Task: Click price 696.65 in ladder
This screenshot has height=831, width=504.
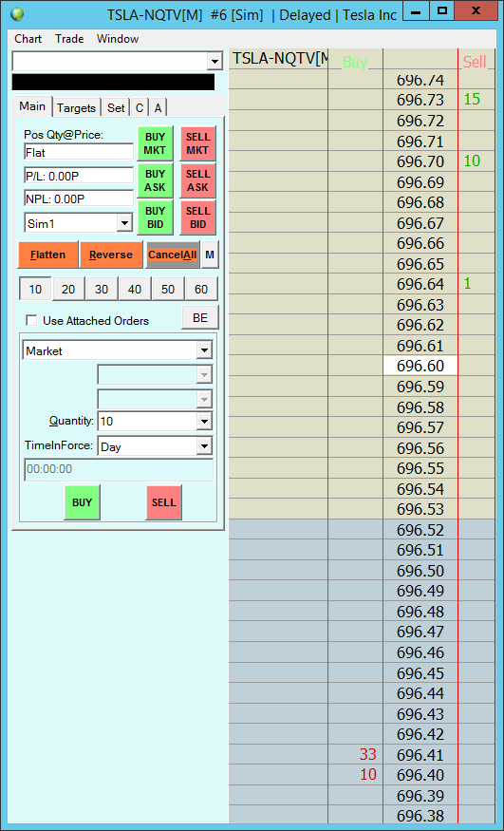Action: (420, 263)
